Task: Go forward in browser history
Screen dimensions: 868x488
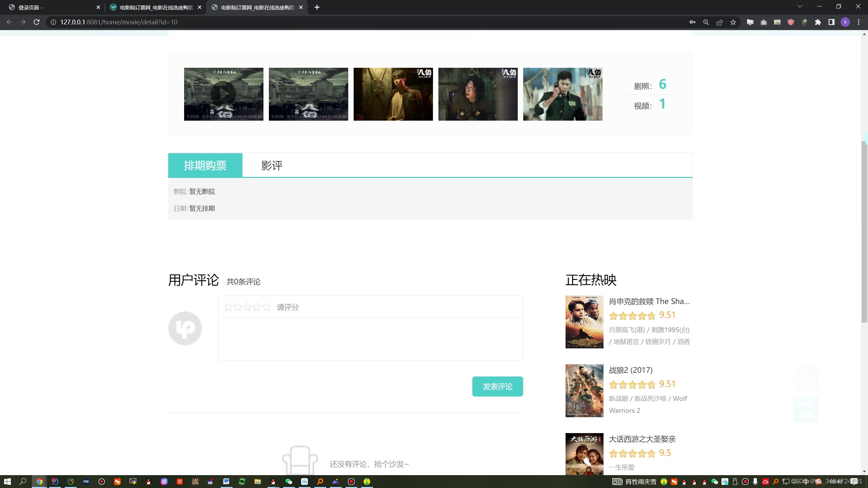Action: pos(23,22)
